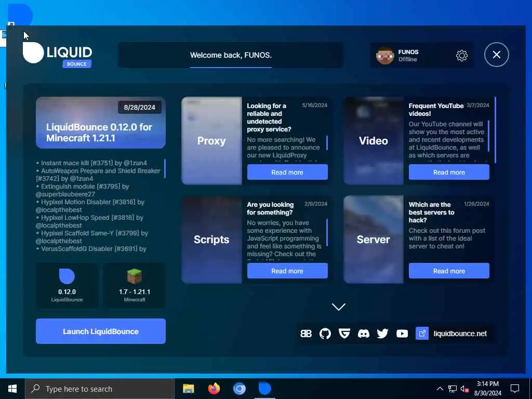Click the changelog scrollbar thumb
This screenshot has height=399, width=532.
coord(165,168)
